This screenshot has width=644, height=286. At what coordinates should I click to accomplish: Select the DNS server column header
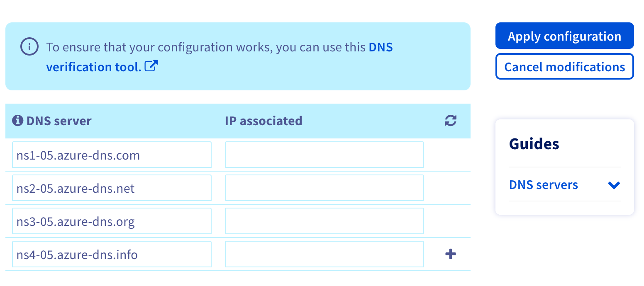[x=59, y=121]
